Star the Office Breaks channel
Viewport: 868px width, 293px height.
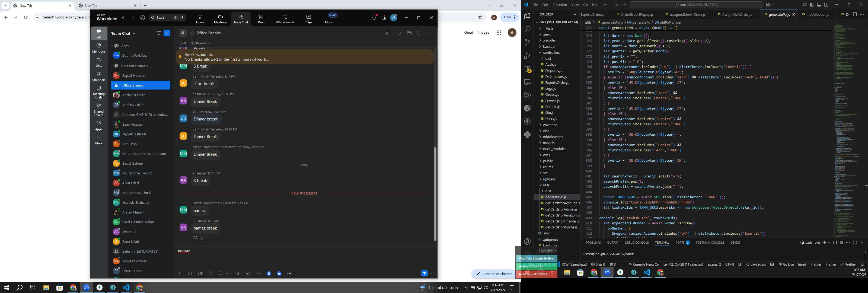[192, 33]
